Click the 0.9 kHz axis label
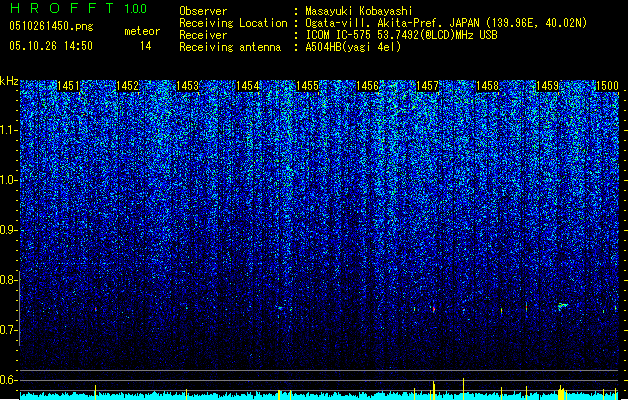The width and height of the screenshot is (629, 400). pyautogui.click(x=9, y=230)
